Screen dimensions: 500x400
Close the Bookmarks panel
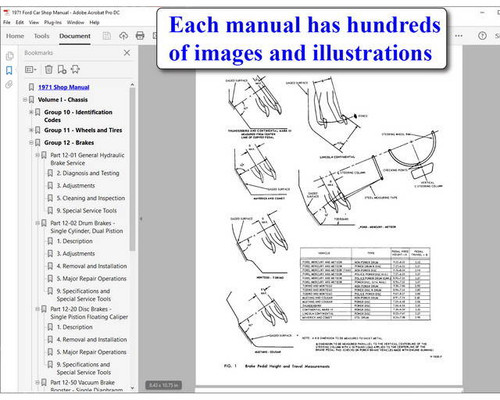(127, 53)
